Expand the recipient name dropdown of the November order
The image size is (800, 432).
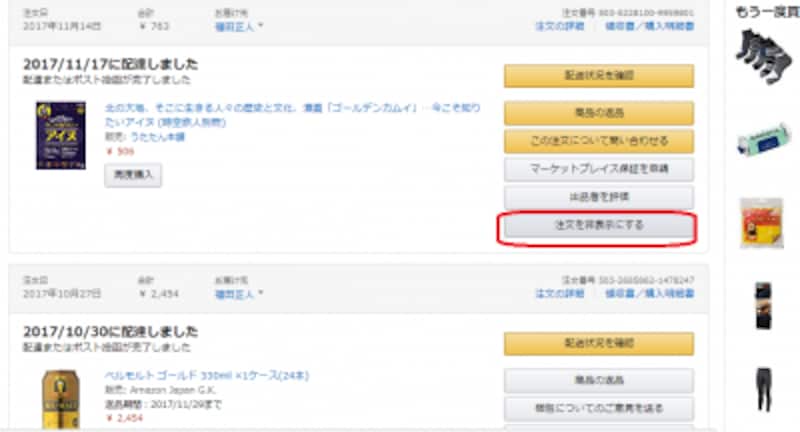[x=239, y=27]
